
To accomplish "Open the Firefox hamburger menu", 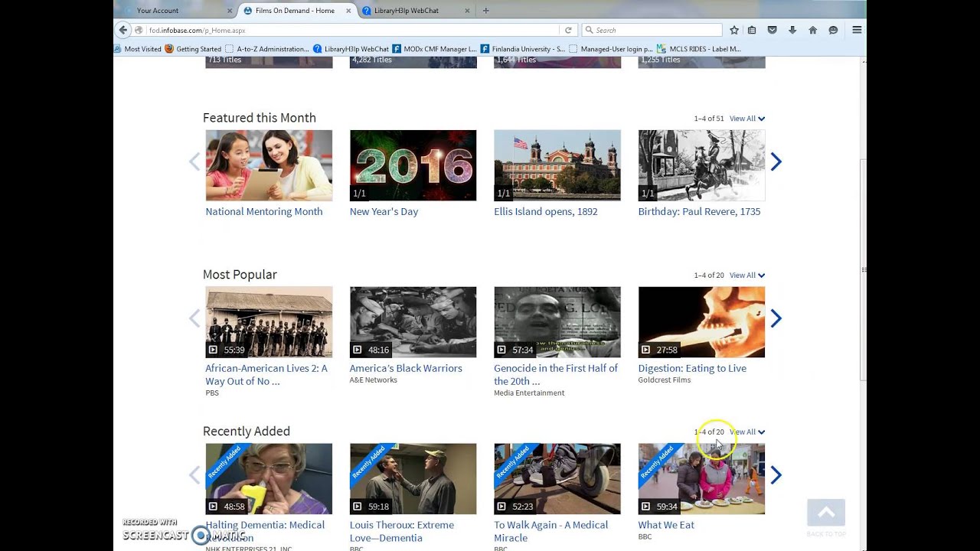I will coord(857,31).
